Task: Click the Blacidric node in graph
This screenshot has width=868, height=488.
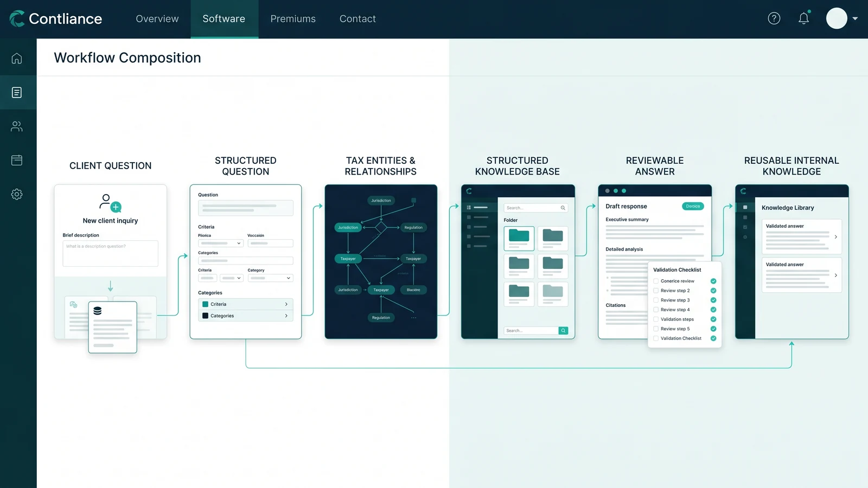Action: pos(413,290)
